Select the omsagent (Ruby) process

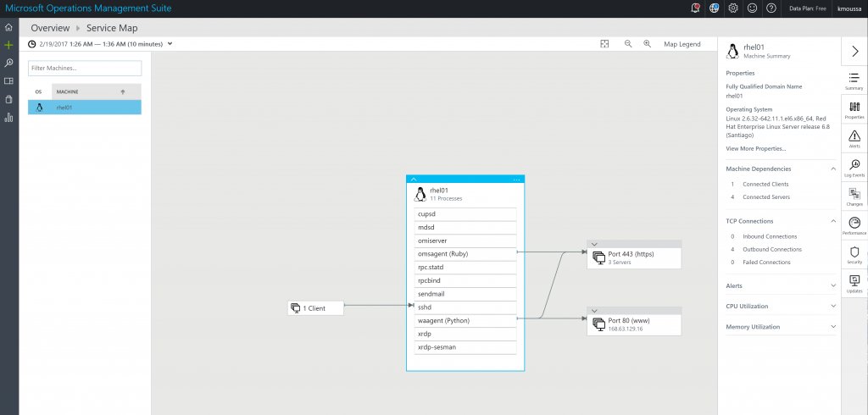point(465,254)
